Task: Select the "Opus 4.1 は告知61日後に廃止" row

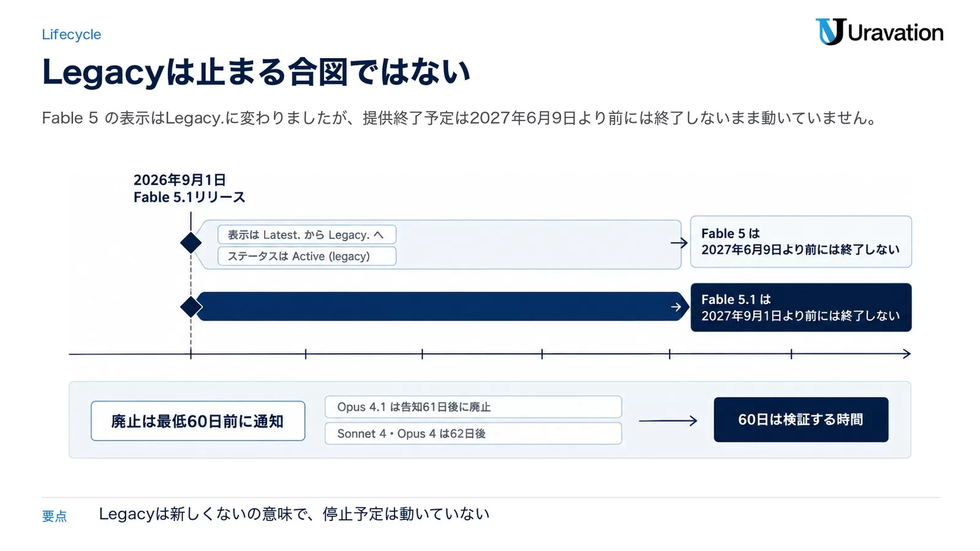Action: pos(473,407)
